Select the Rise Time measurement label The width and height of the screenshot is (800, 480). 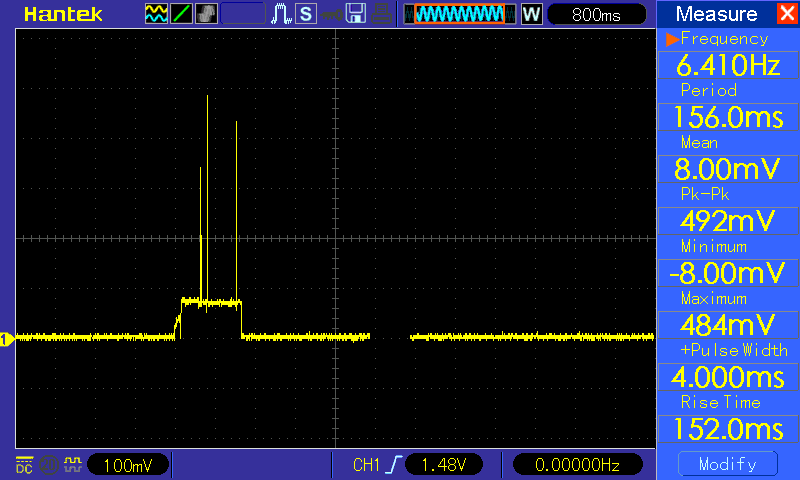(x=720, y=402)
